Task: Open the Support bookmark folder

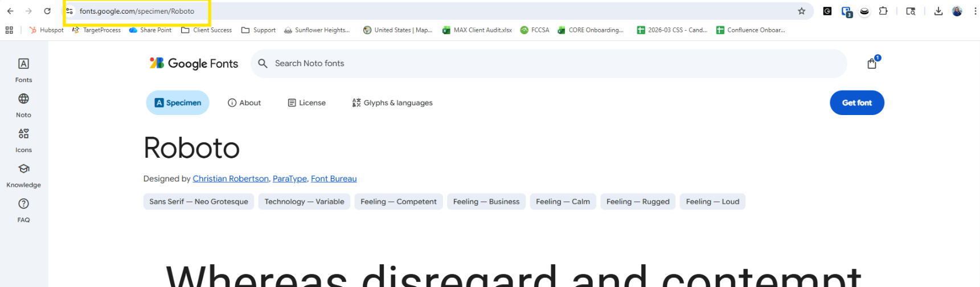Action: 259,30
